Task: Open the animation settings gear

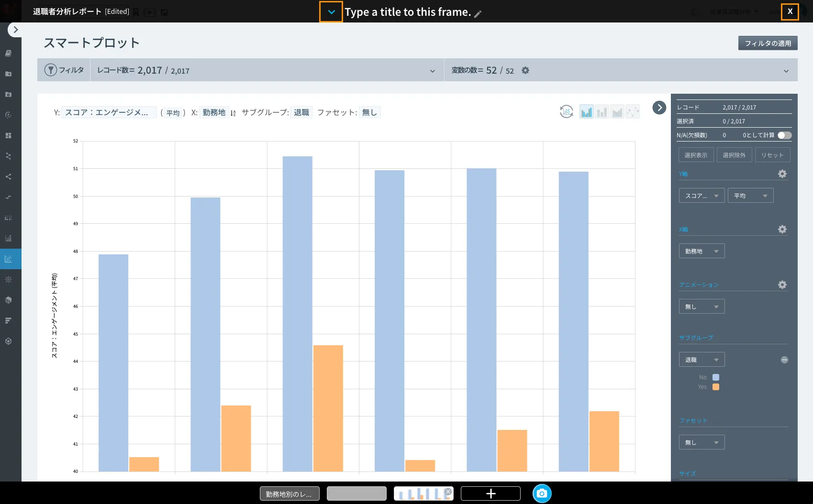Action: pyautogui.click(x=782, y=285)
